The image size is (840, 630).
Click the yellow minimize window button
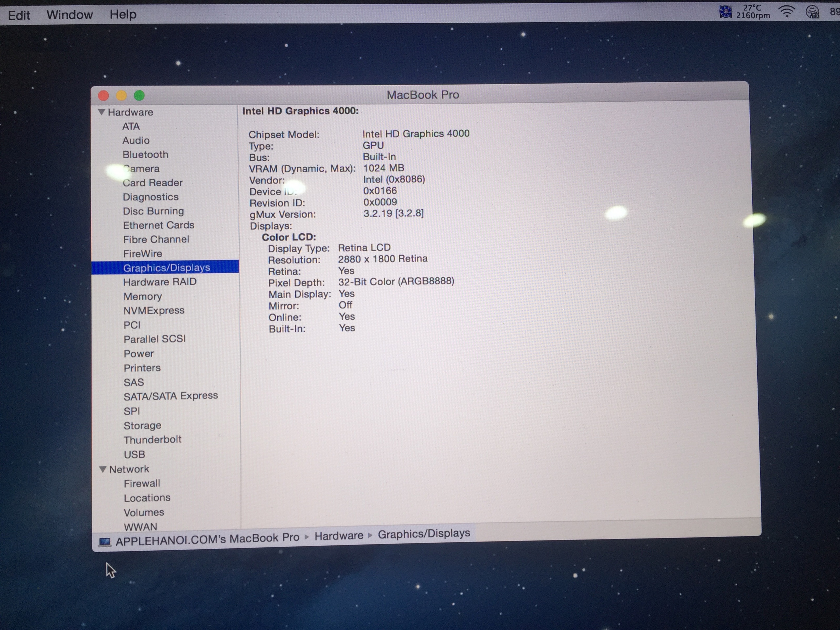[x=121, y=96]
